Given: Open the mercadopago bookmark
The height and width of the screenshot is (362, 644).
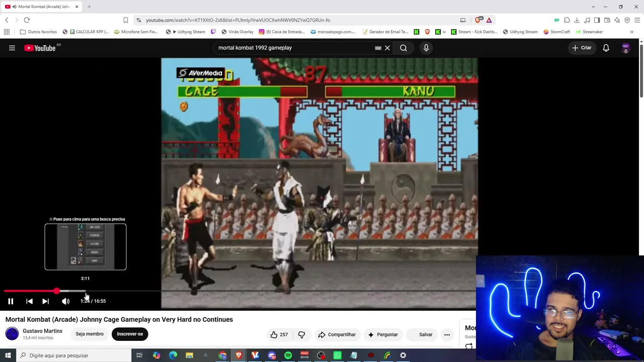Looking at the screenshot, I should tap(333, 32).
